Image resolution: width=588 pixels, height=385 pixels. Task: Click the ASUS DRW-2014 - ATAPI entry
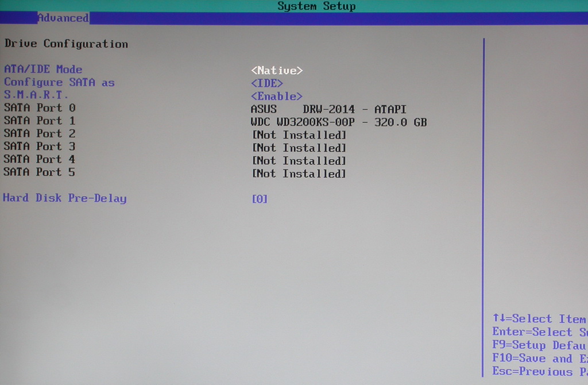pyautogui.click(x=328, y=109)
